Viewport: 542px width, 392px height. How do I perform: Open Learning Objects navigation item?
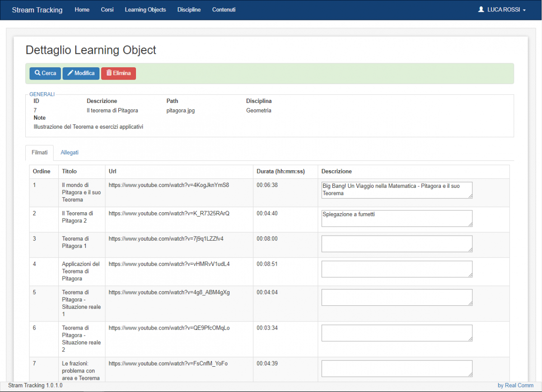point(145,10)
